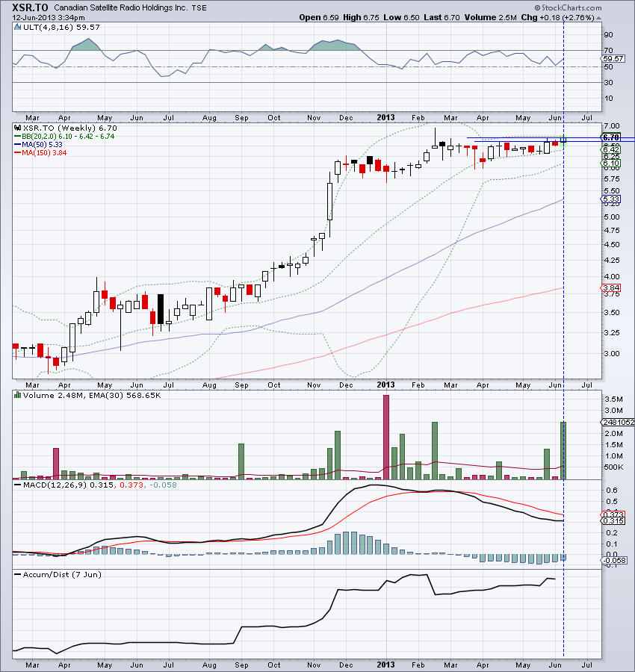Click the Volume 2.48M, EMA(30) 568.65K legend text
The height and width of the screenshot is (672, 635).
pos(92,395)
